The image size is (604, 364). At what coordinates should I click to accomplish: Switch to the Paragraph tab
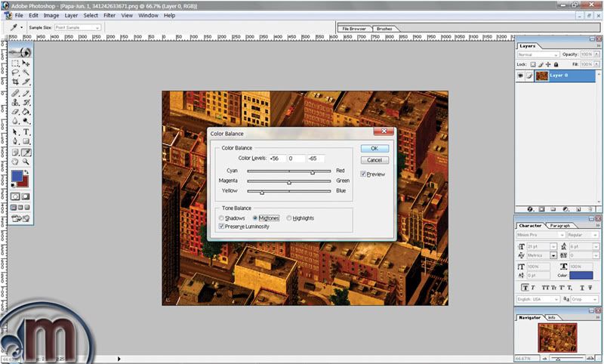(x=559, y=226)
